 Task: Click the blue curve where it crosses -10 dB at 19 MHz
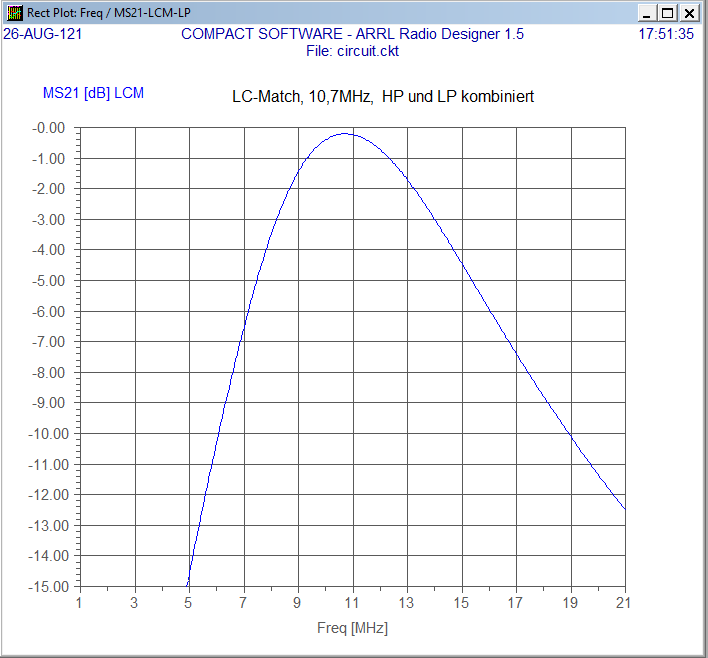571,435
